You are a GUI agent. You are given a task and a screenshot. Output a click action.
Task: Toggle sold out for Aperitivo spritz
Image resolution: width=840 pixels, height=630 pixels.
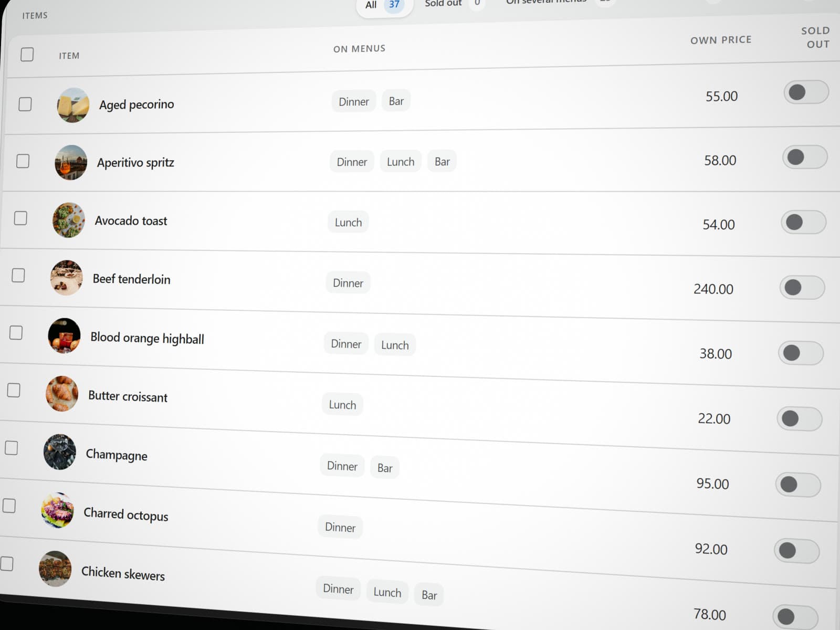[805, 157]
